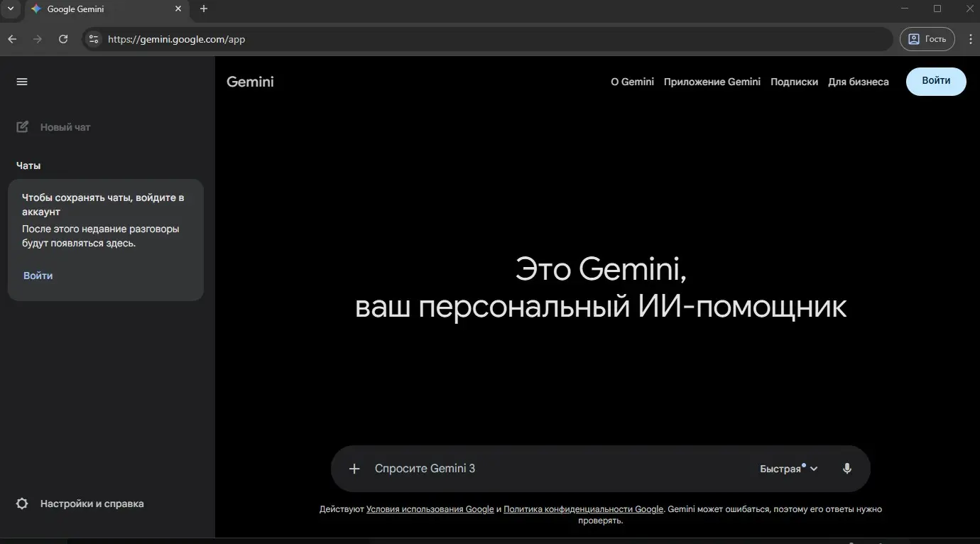This screenshot has width=980, height=544.
Task: Select Подписки in top navigation
Action: [x=794, y=82]
